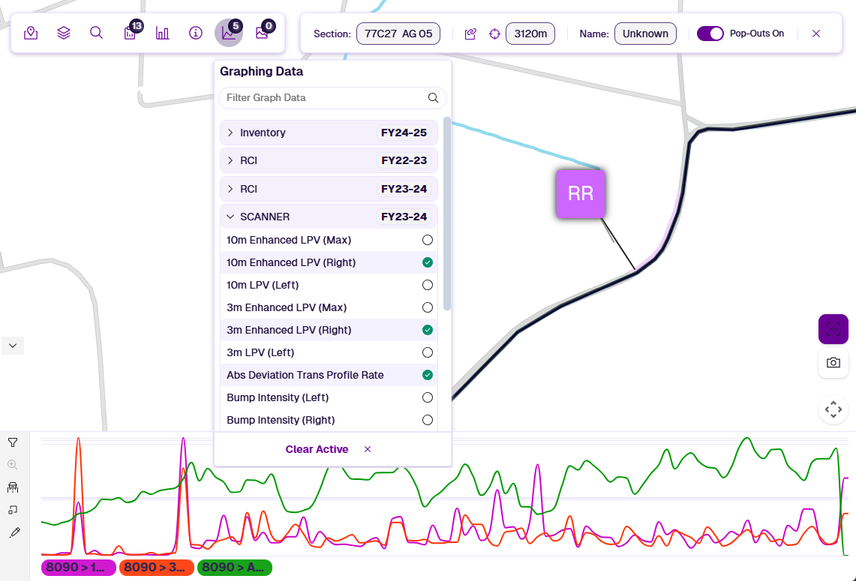Click the Name value Unknown

pos(645,34)
